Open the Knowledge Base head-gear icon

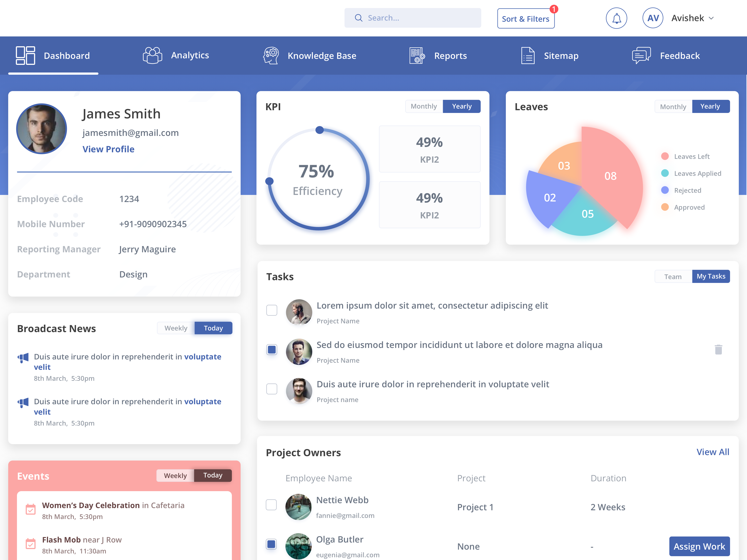click(271, 55)
